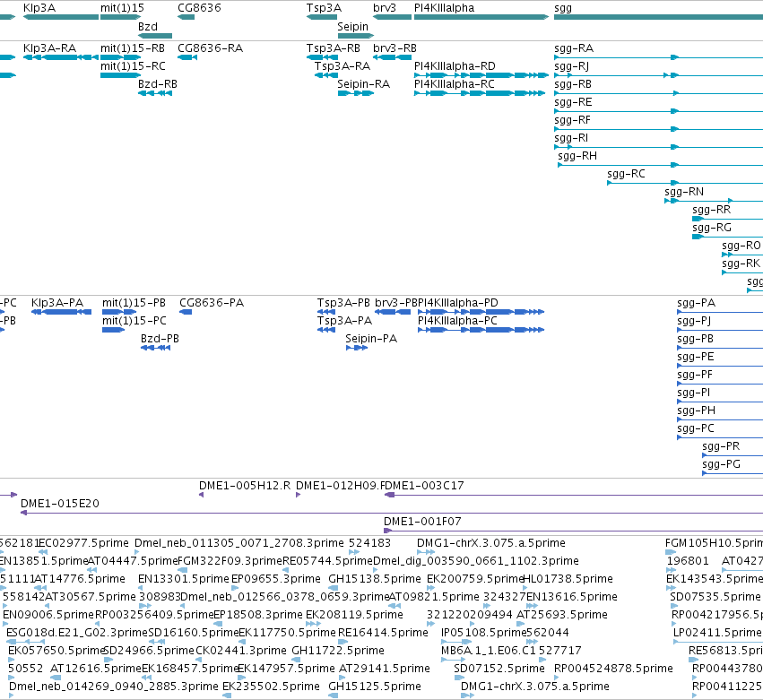
Task: Select the sgg-RE transcript label
Action: click(x=573, y=102)
